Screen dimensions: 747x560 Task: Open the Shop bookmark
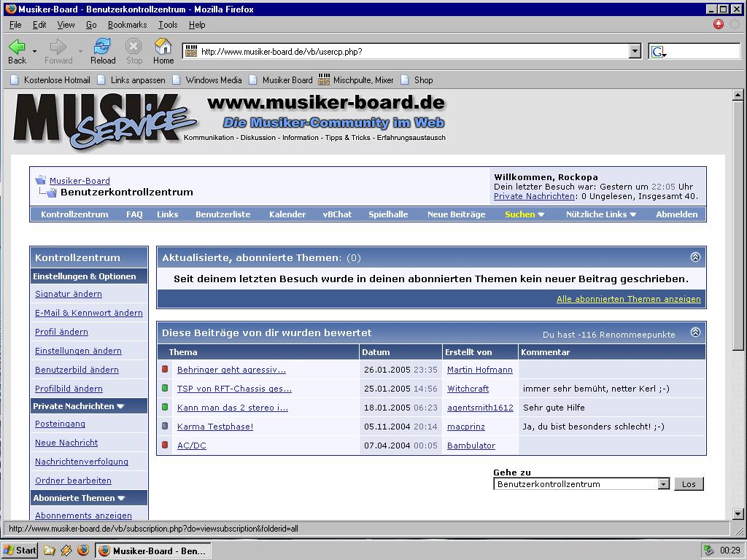click(x=417, y=80)
